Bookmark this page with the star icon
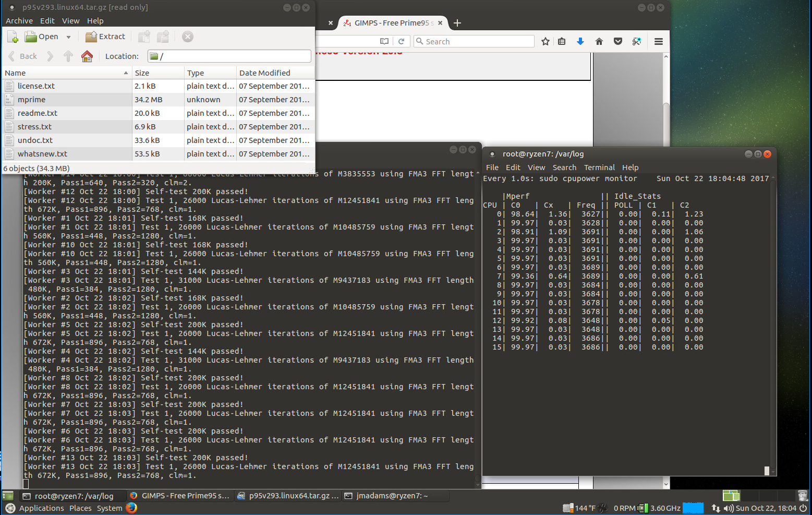This screenshot has width=812, height=515. pos(546,41)
